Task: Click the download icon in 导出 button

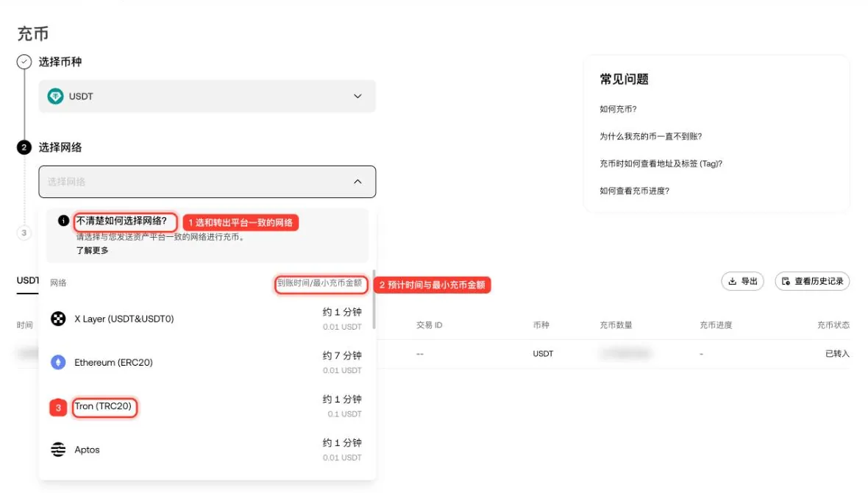Action: click(733, 281)
